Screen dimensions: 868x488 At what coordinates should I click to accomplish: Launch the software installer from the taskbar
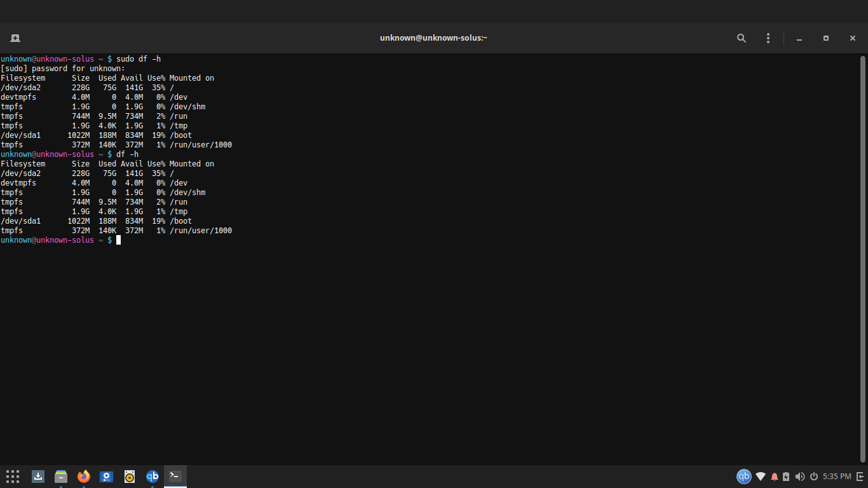38,476
